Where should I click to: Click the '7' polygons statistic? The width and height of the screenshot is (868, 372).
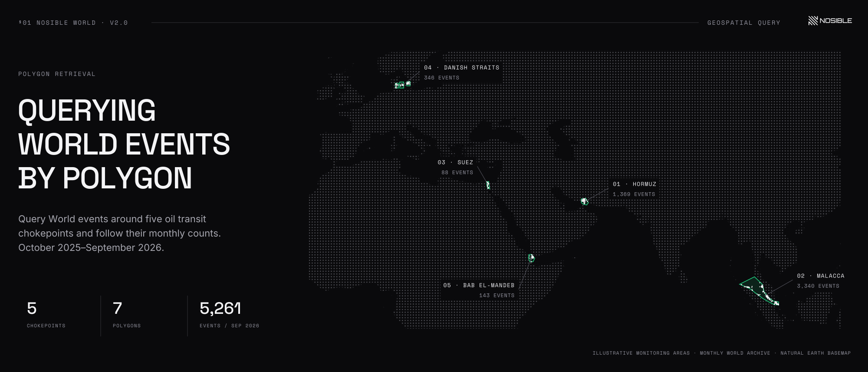[x=117, y=308]
